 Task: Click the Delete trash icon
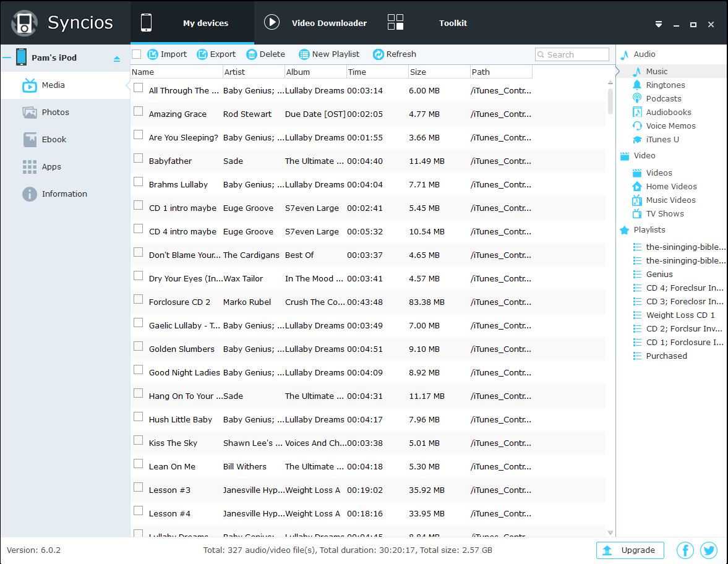251,54
